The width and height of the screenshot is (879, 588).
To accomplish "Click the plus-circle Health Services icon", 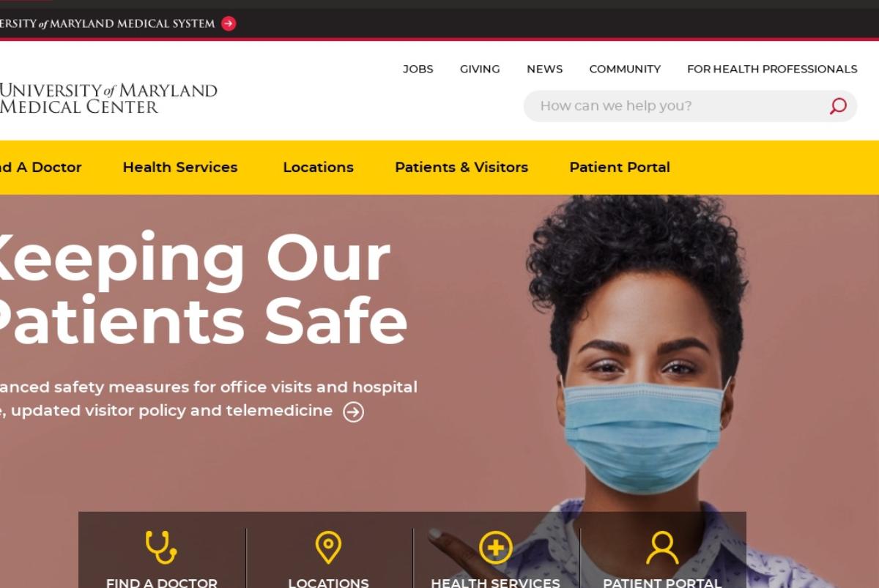I will coord(495,548).
